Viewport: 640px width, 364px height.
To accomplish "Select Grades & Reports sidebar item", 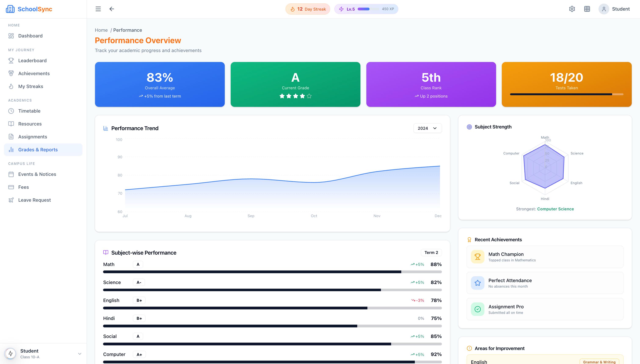I will [38, 150].
